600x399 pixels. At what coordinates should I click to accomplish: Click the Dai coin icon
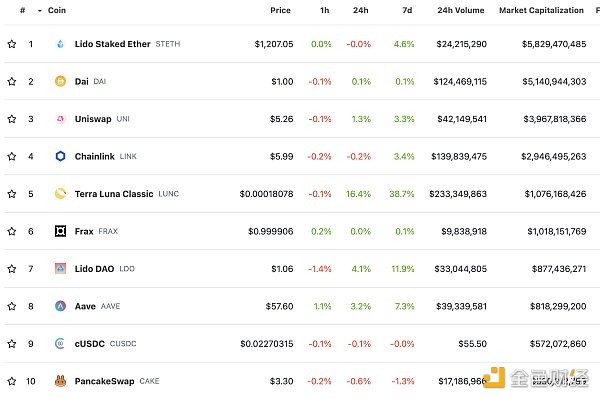tap(60, 81)
